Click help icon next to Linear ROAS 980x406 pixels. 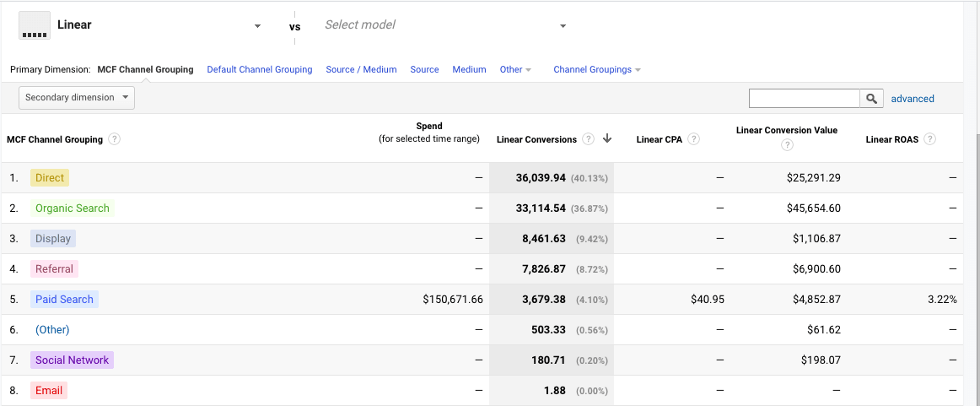pos(929,139)
